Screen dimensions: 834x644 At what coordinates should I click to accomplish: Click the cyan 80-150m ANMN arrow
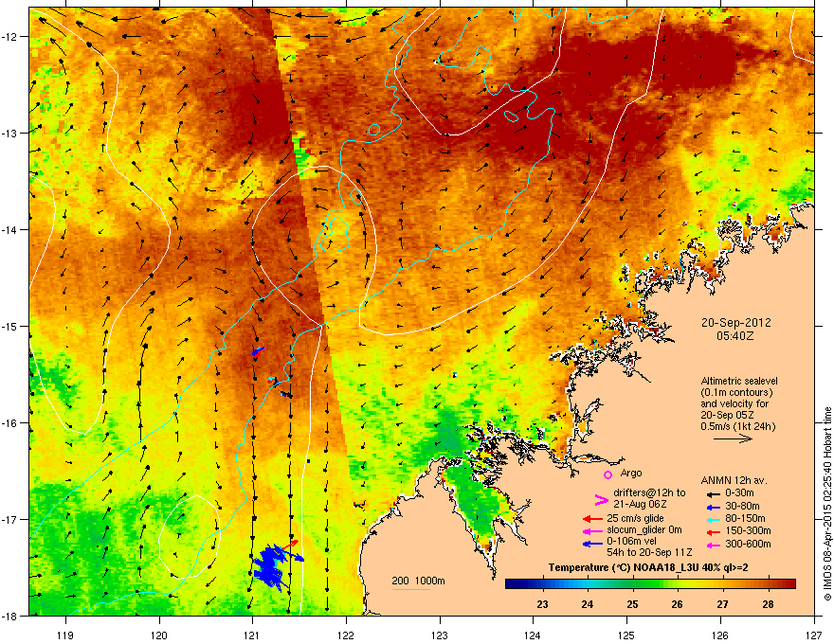(x=712, y=519)
